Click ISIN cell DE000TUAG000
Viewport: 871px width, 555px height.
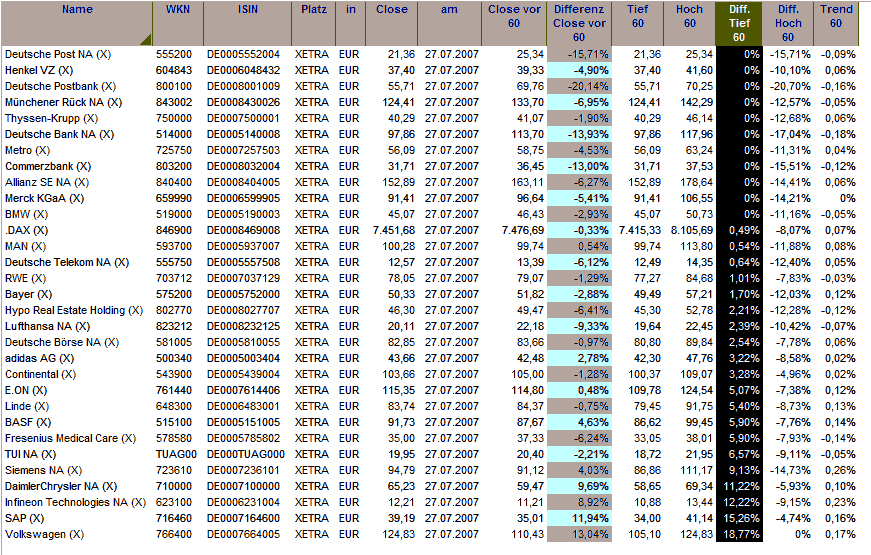[246, 454]
